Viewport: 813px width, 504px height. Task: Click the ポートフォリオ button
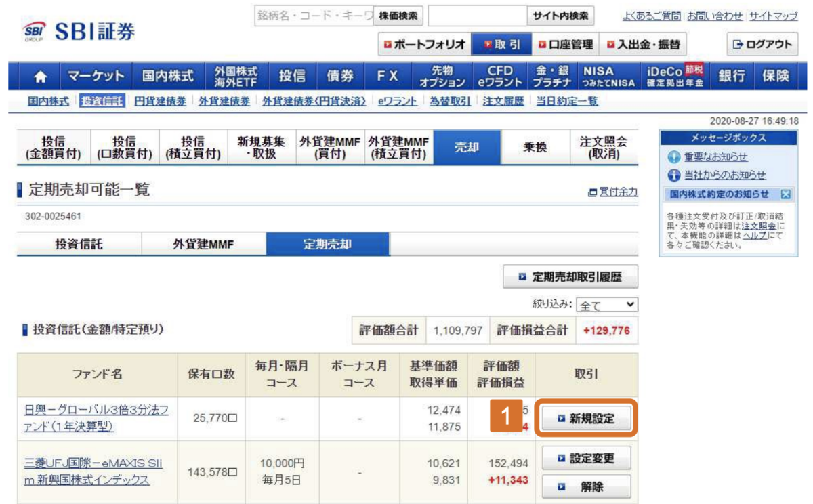[x=423, y=45]
